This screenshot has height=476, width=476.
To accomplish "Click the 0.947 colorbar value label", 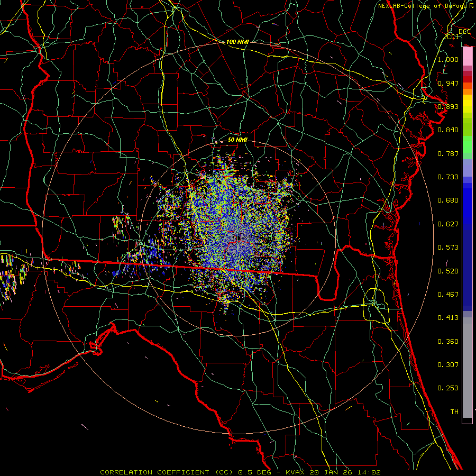I will (448, 83).
